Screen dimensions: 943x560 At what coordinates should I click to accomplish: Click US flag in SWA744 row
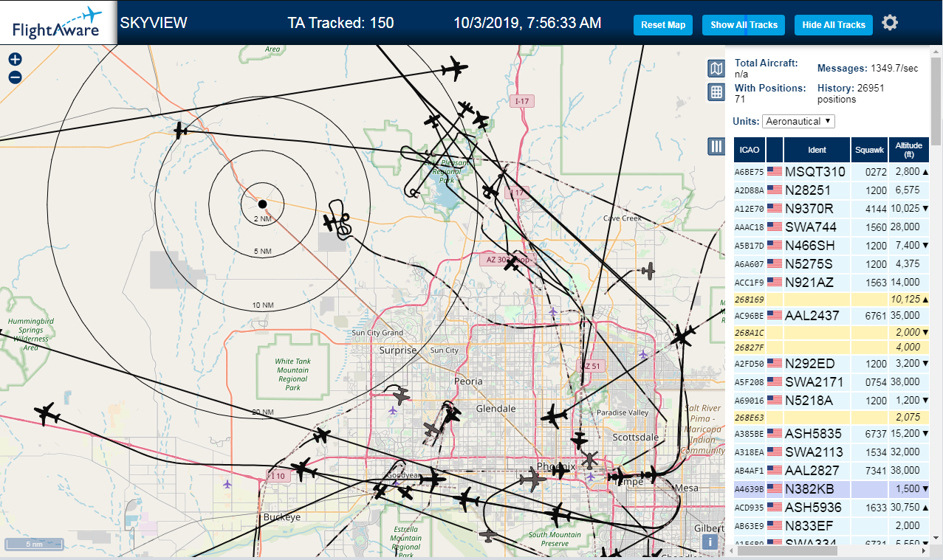click(775, 227)
